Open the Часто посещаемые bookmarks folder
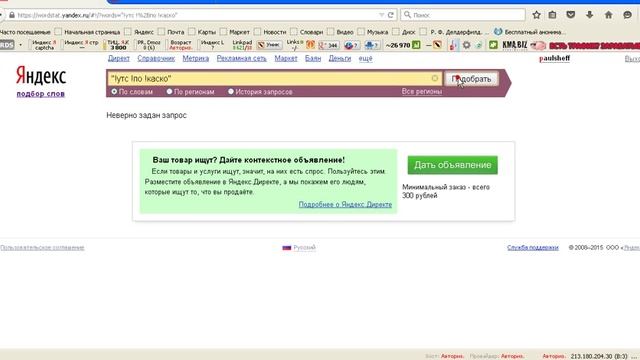Image resolution: width=640 pixels, height=360 pixels. [x=25, y=32]
